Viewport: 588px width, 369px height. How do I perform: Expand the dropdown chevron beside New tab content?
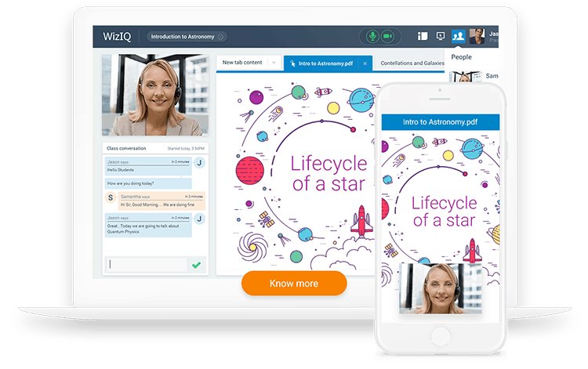[274, 63]
